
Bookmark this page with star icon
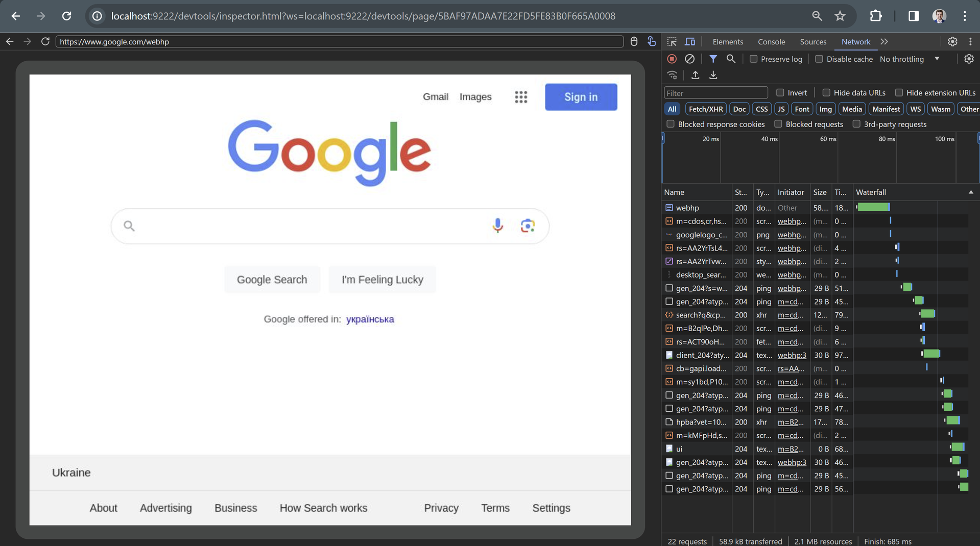coord(840,16)
